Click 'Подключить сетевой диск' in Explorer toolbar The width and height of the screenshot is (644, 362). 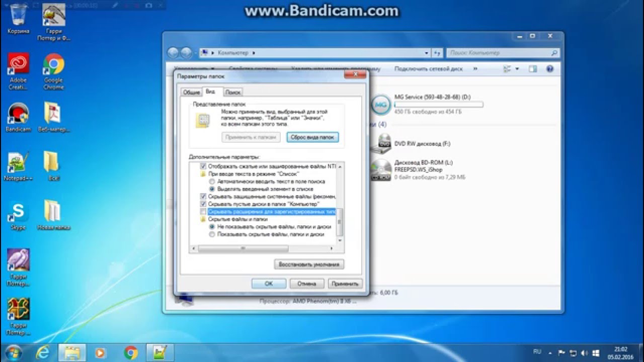click(x=429, y=69)
